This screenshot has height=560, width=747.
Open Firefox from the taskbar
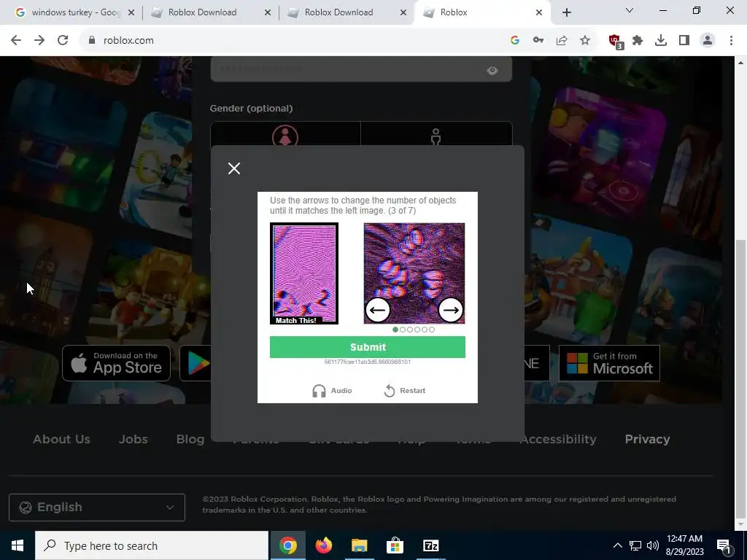(324, 545)
